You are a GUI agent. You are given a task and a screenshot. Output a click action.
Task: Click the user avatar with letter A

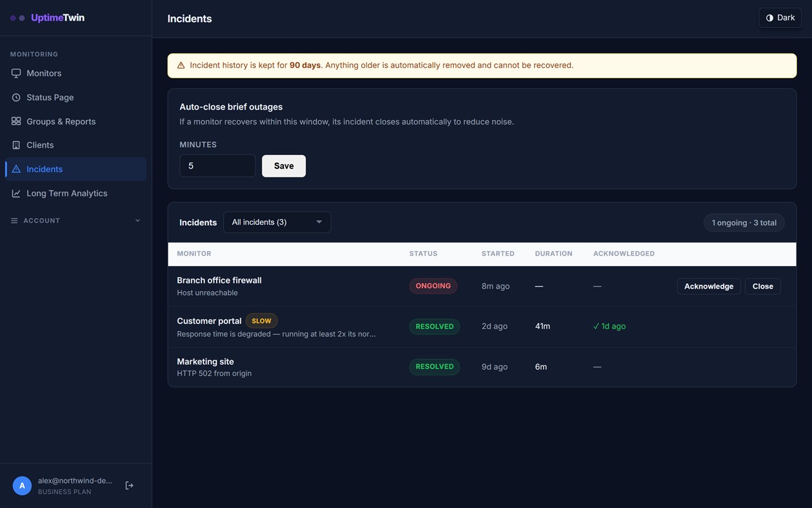22,485
